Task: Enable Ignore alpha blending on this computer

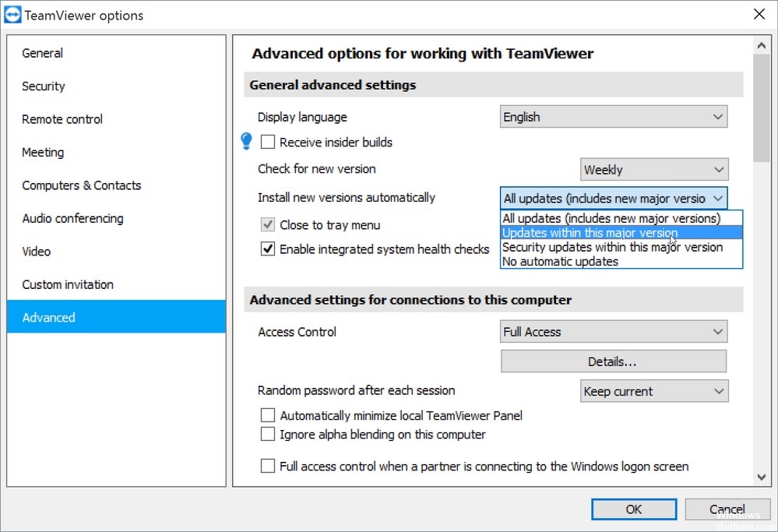Action: [268, 434]
